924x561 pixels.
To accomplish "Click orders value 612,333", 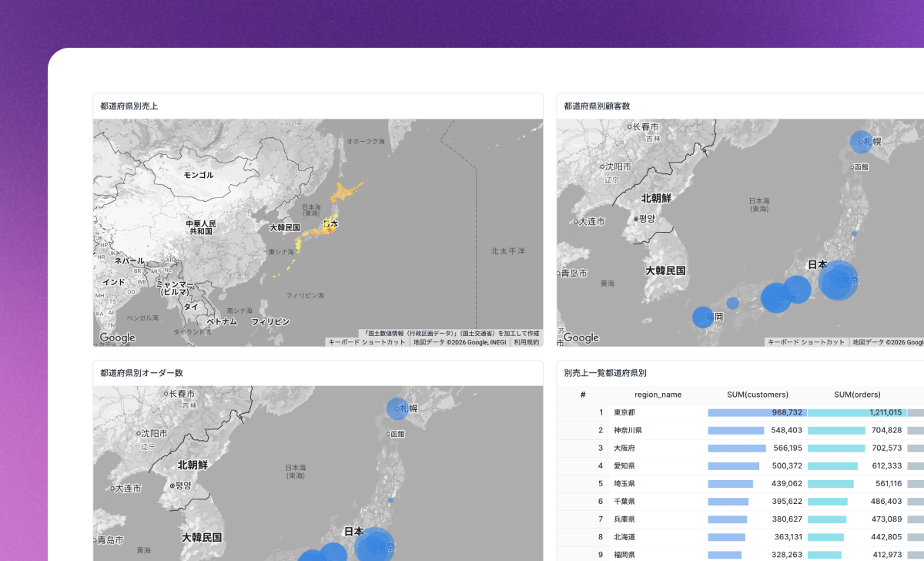I will pos(886,465).
